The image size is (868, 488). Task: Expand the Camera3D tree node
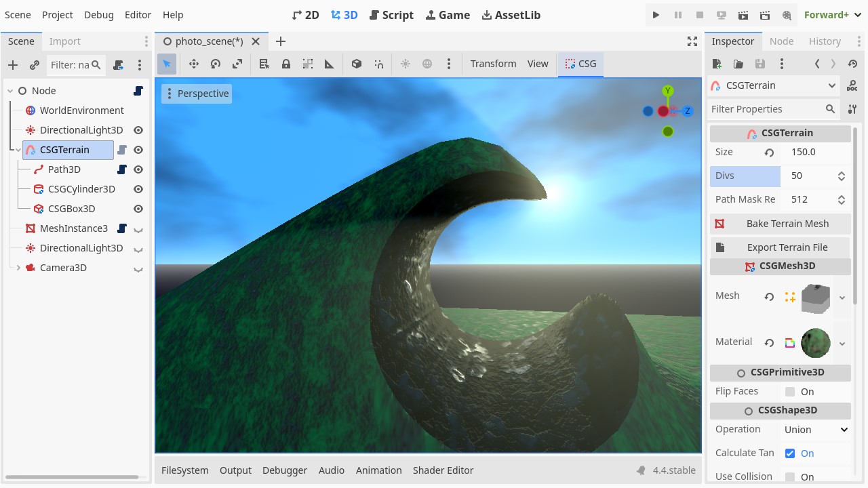(x=18, y=268)
